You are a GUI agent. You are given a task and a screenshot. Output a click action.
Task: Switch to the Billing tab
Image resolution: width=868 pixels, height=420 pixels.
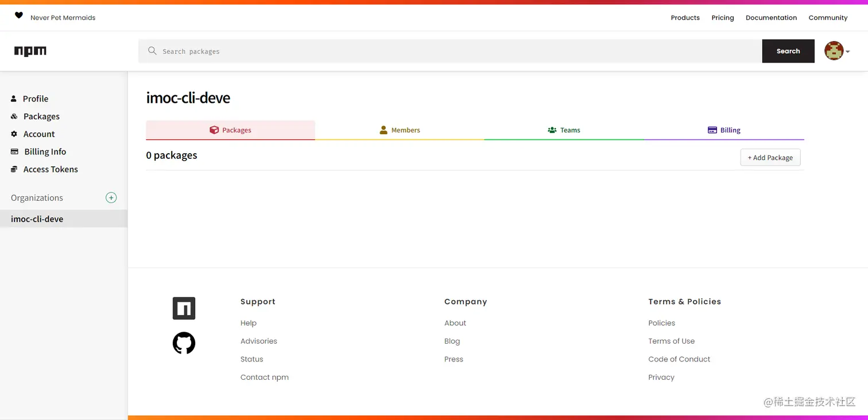pos(724,130)
